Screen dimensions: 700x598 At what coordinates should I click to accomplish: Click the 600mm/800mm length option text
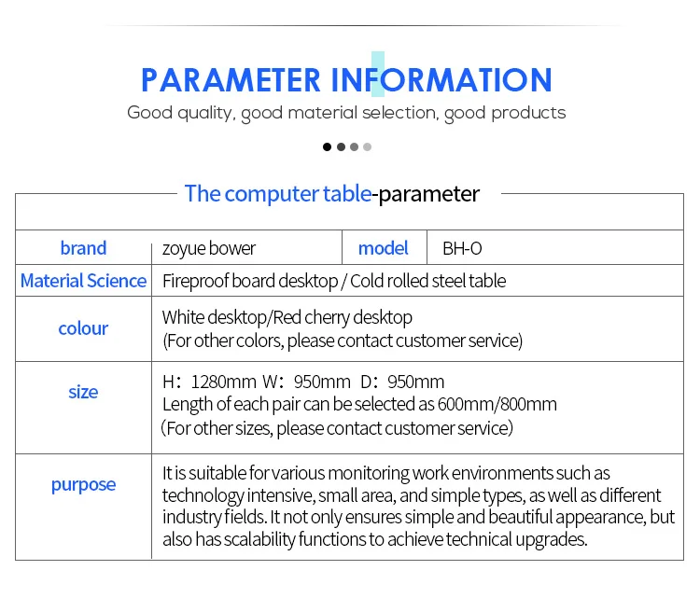point(497,404)
